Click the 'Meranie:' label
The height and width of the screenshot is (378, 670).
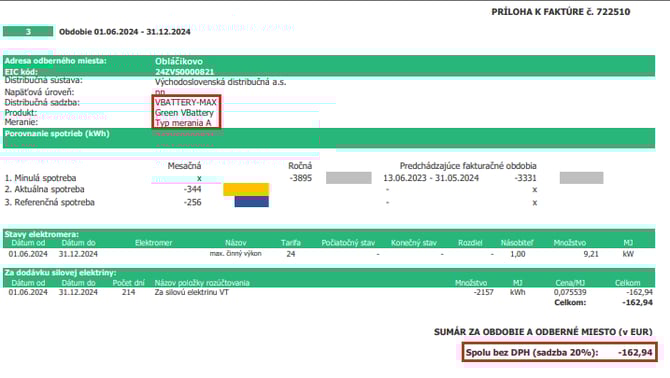[x=21, y=122]
